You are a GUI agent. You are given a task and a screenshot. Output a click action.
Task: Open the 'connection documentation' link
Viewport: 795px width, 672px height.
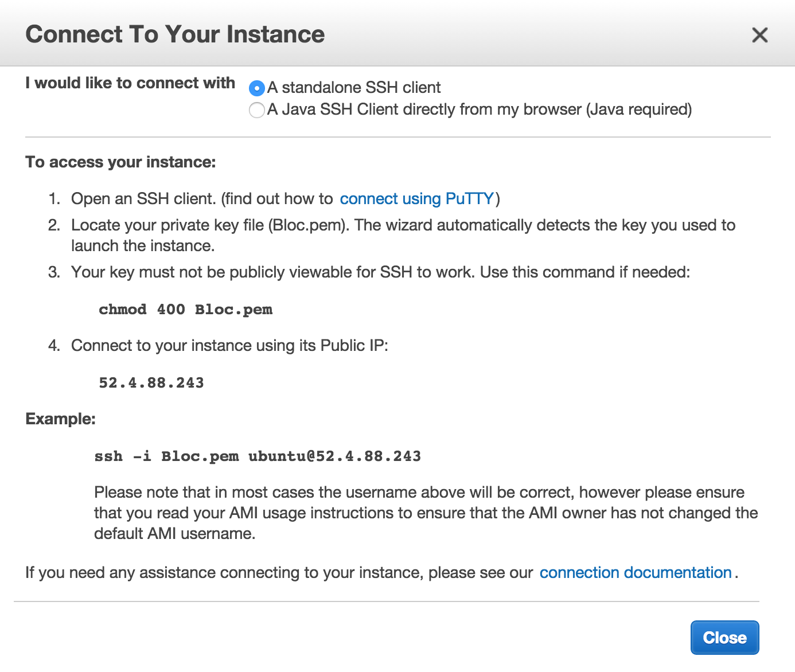[x=635, y=573]
